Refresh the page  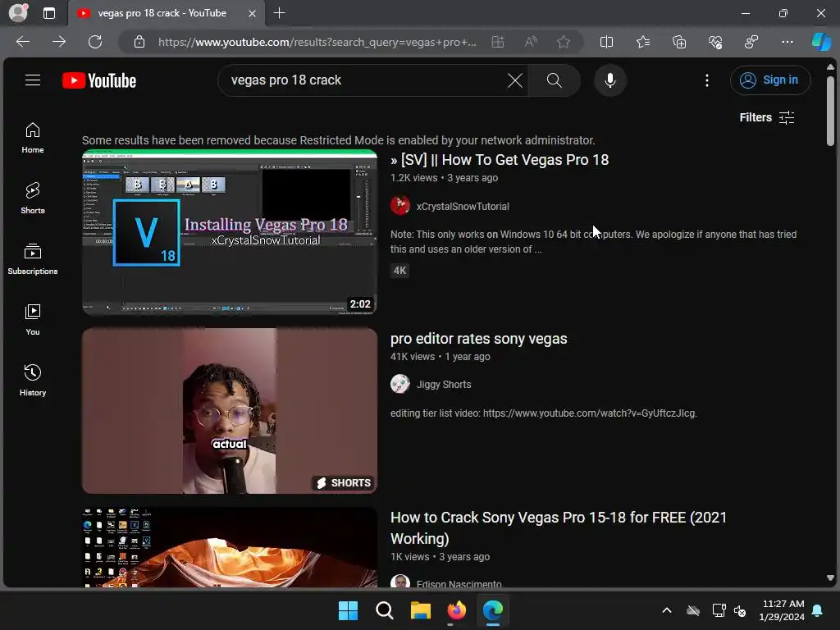95,42
